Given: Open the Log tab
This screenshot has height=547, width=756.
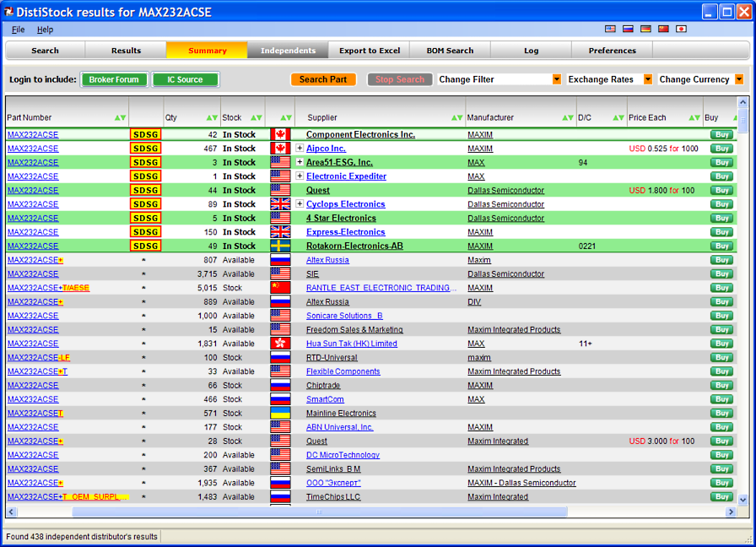Looking at the screenshot, I should [532, 50].
